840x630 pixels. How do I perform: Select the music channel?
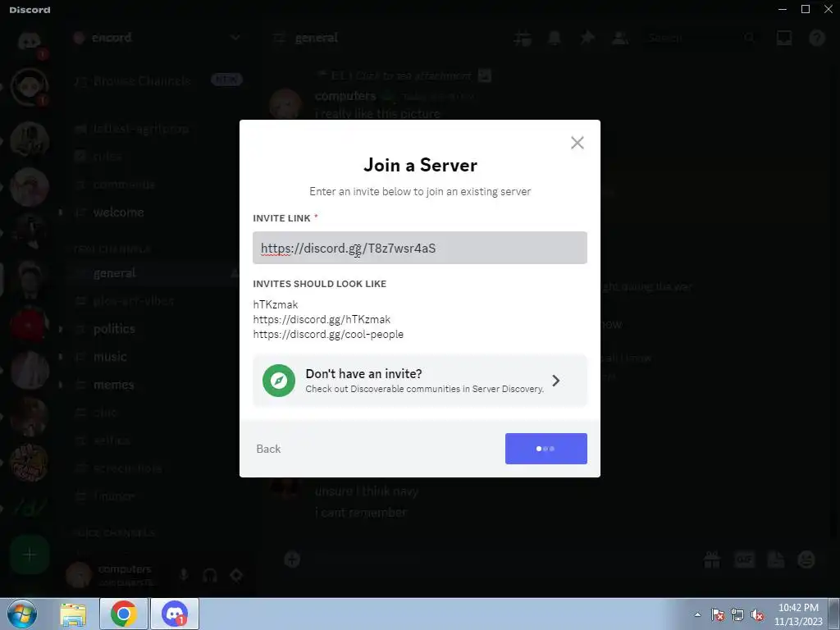coord(110,357)
